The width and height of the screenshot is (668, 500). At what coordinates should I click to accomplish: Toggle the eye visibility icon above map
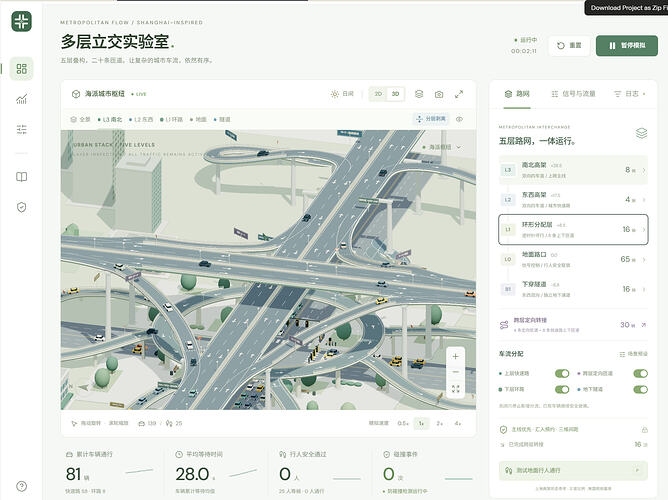point(459,119)
